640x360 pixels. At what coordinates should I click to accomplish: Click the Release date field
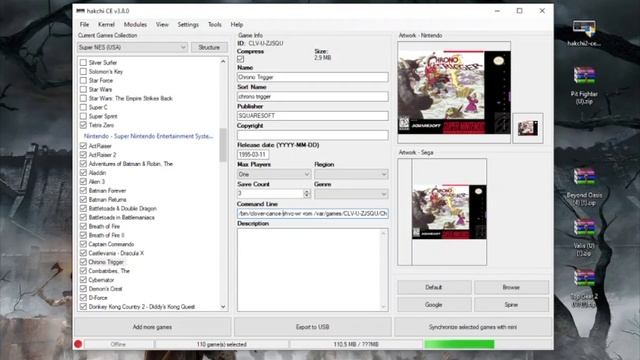coord(253,154)
